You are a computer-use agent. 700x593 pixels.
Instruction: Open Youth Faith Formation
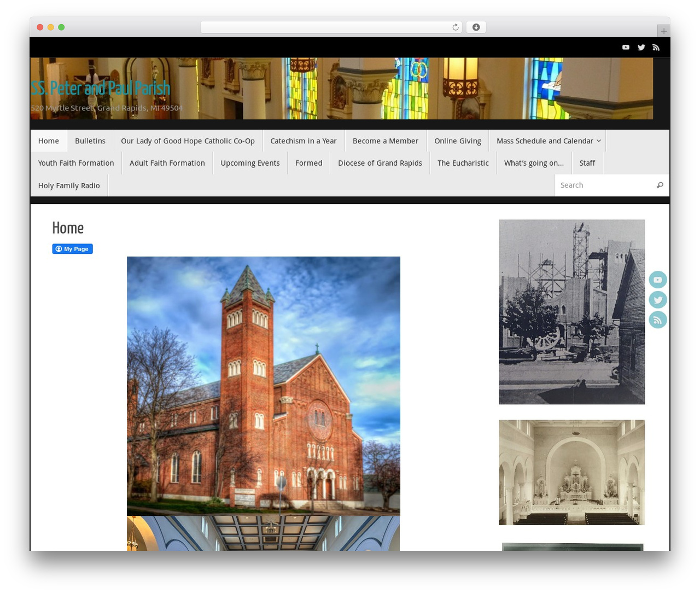76,163
